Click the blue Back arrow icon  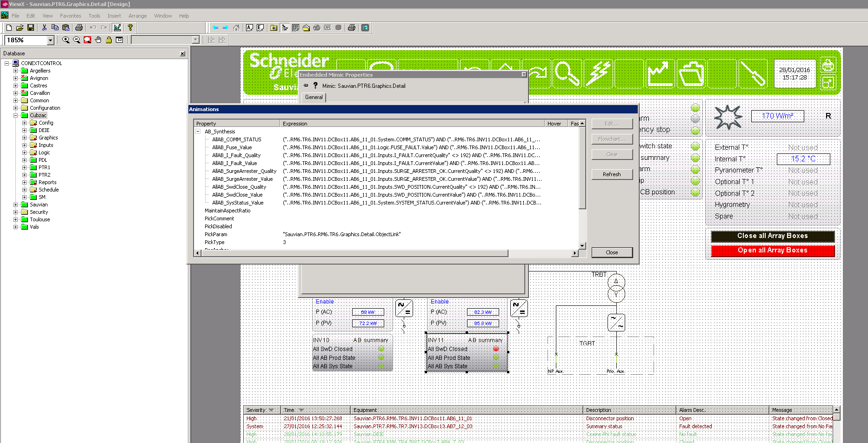(215, 28)
